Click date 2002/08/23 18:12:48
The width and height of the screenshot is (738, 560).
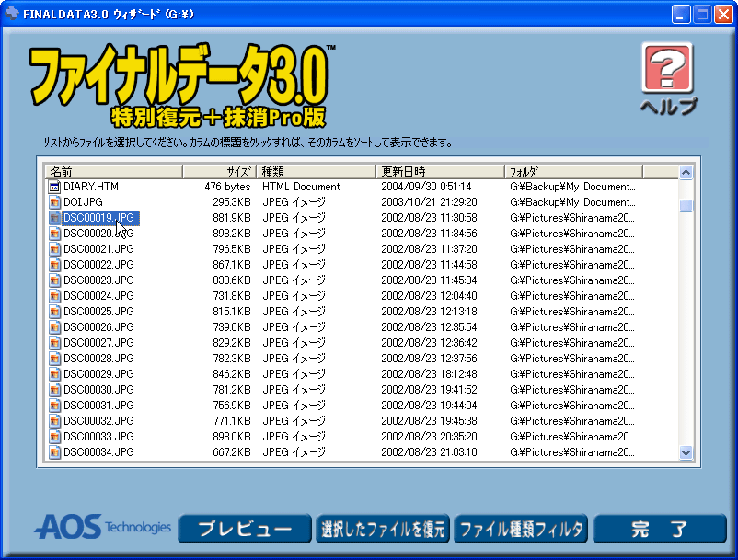[429, 374]
